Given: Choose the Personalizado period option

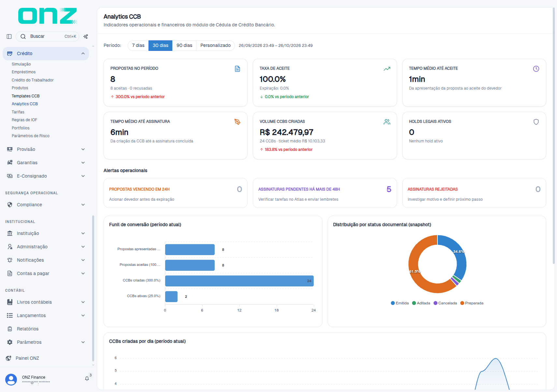Looking at the screenshot, I should pyautogui.click(x=215, y=45).
